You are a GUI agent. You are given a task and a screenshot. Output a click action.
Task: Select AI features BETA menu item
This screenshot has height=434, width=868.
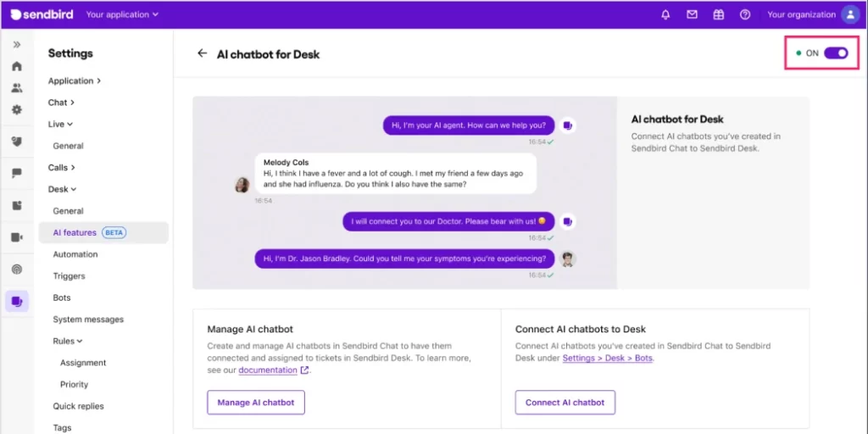pyautogui.click(x=103, y=232)
